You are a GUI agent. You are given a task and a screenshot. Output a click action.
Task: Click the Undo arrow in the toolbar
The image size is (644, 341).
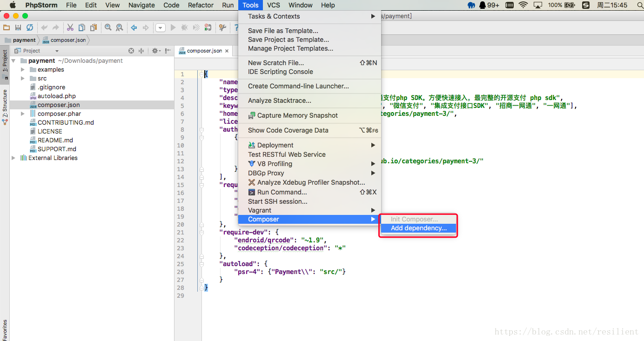point(44,28)
